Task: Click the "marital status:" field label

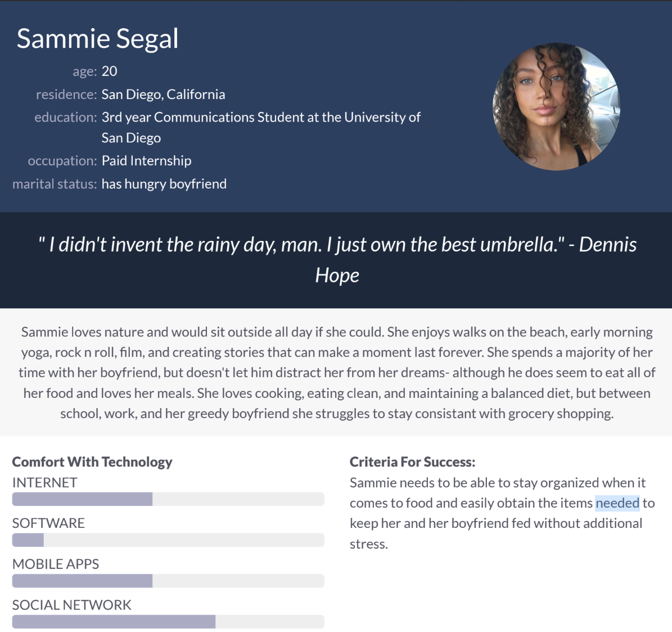Action: pos(55,184)
